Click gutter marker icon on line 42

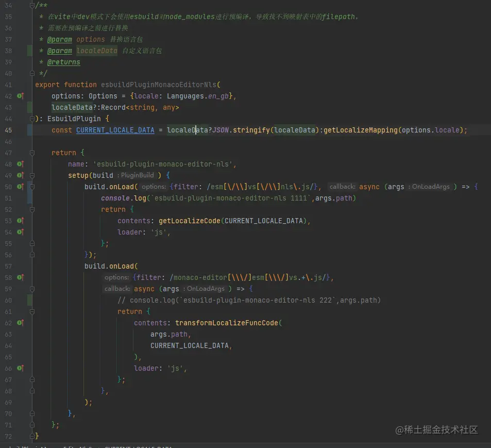click(21, 96)
